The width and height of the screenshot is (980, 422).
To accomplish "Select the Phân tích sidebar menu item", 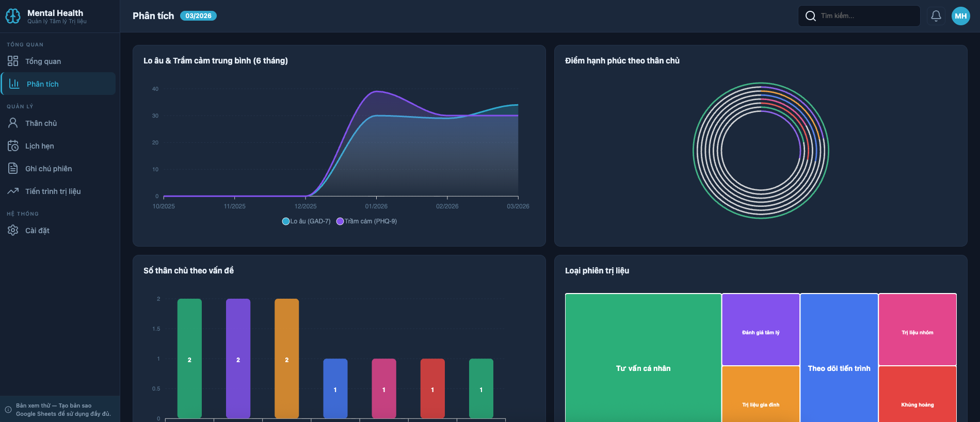I will [42, 84].
